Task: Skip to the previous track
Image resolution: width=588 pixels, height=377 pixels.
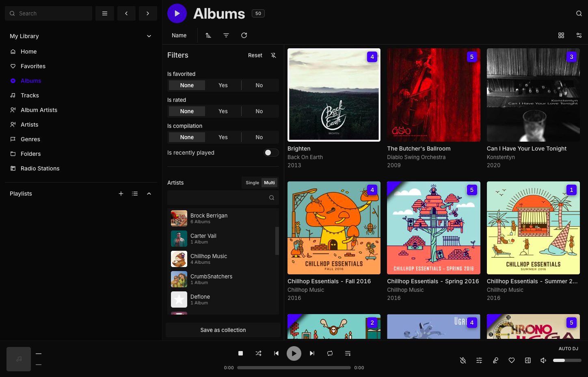Action: (276, 353)
